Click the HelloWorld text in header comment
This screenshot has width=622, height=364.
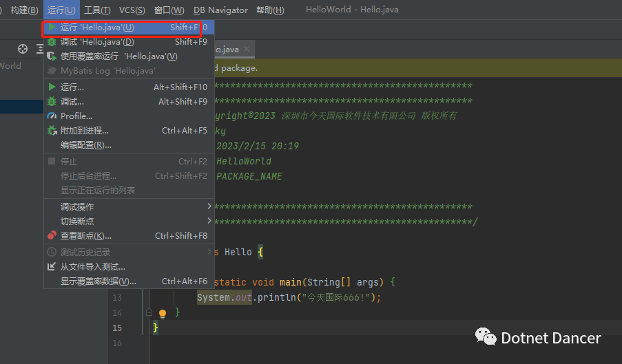[x=244, y=161]
